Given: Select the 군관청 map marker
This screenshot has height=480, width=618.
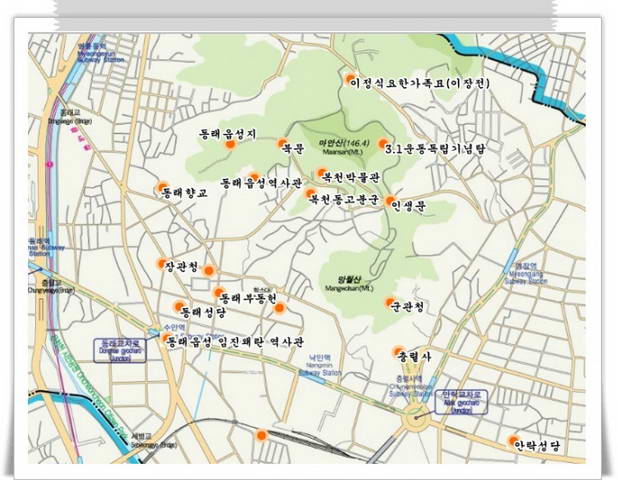Looking at the screenshot, I should click(389, 301).
